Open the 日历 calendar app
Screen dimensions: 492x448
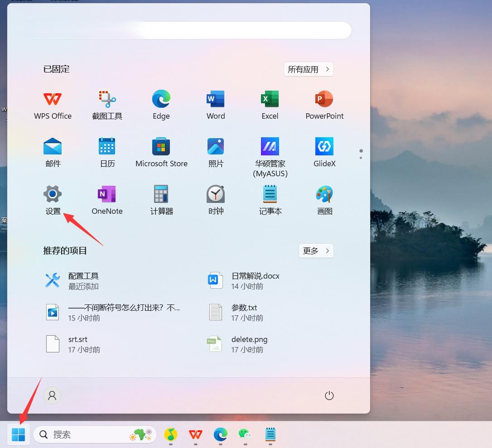[x=107, y=153]
